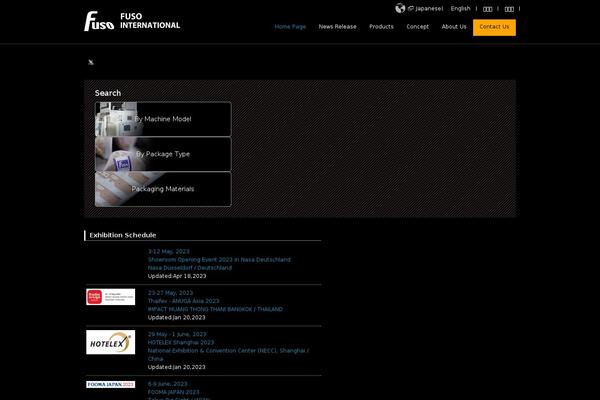Open the News Release menu item
The height and width of the screenshot is (400, 600).
point(338,27)
